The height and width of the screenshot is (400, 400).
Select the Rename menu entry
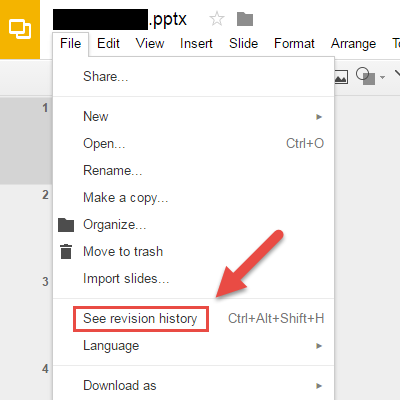tap(112, 171)
